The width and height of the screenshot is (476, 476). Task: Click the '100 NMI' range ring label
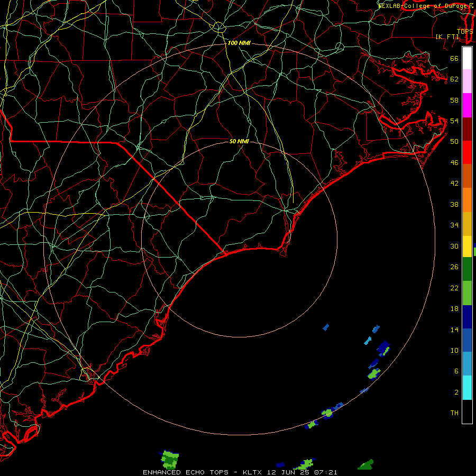[x=239, y=43]
